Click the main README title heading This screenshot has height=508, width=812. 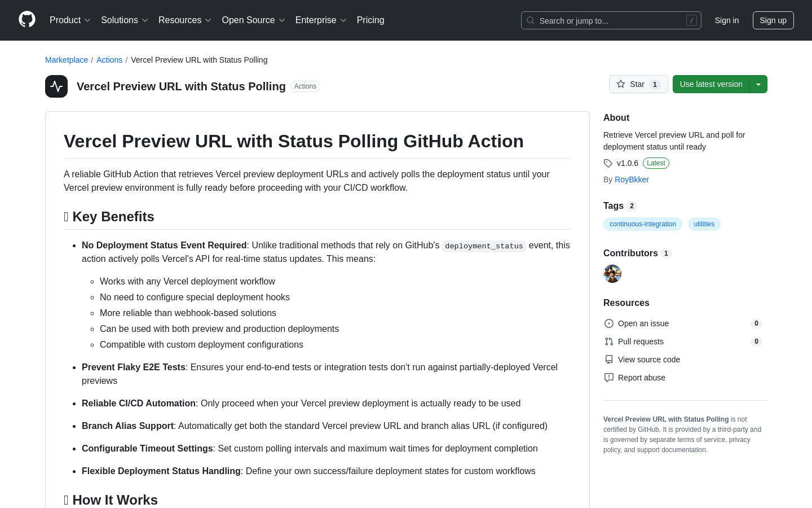[x=294, y=141]
